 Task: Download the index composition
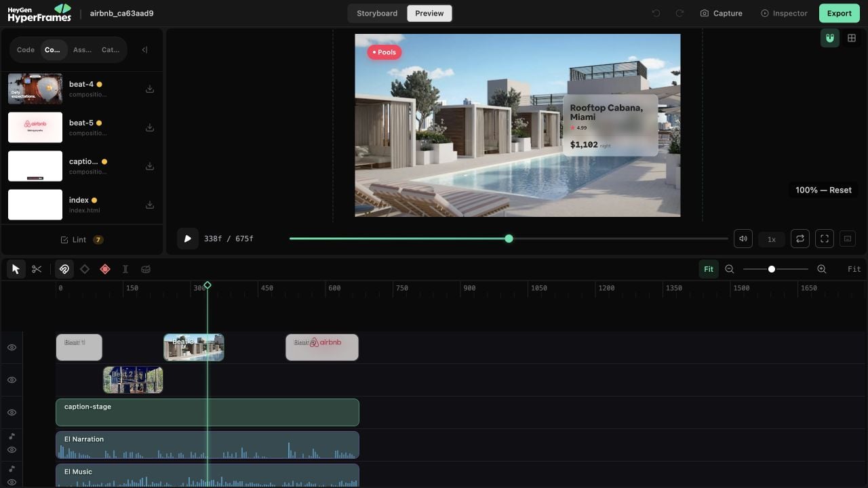click(x=150, y=205)
